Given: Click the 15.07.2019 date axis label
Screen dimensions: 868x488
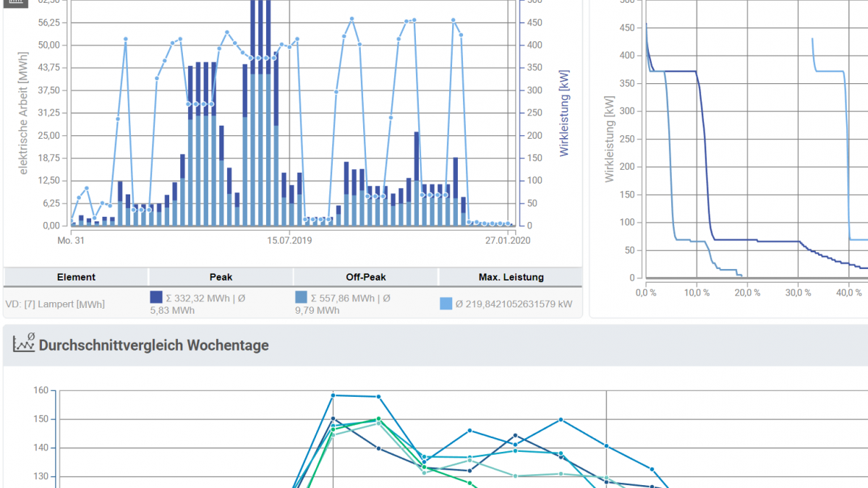Looking at the screenshot, I should (289, 240).
